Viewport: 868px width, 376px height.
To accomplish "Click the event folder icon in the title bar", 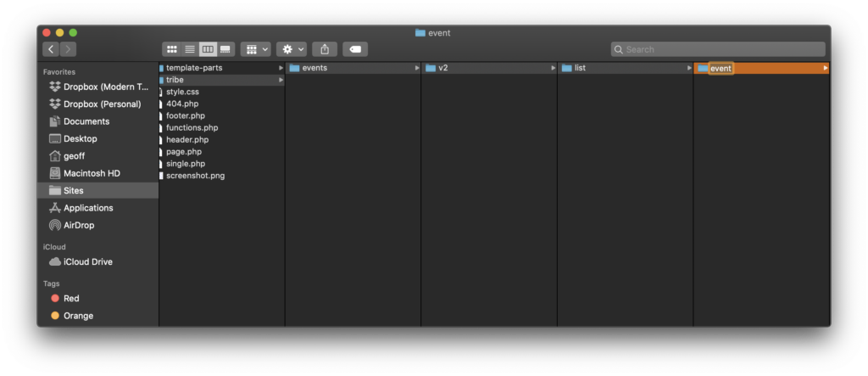I will [x=420, y=33].
